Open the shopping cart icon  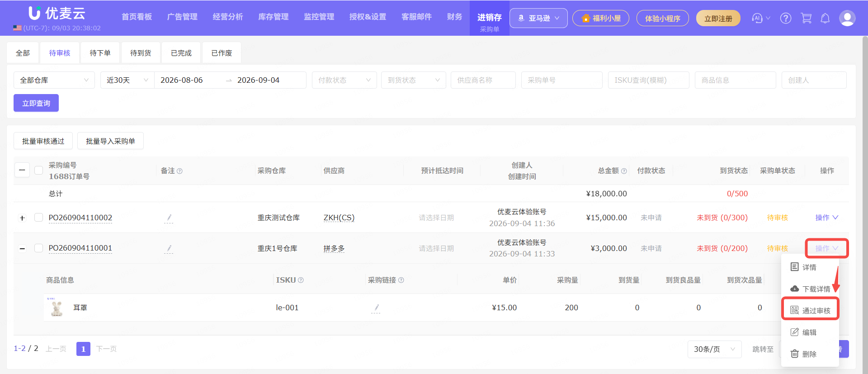coord(806,18)
